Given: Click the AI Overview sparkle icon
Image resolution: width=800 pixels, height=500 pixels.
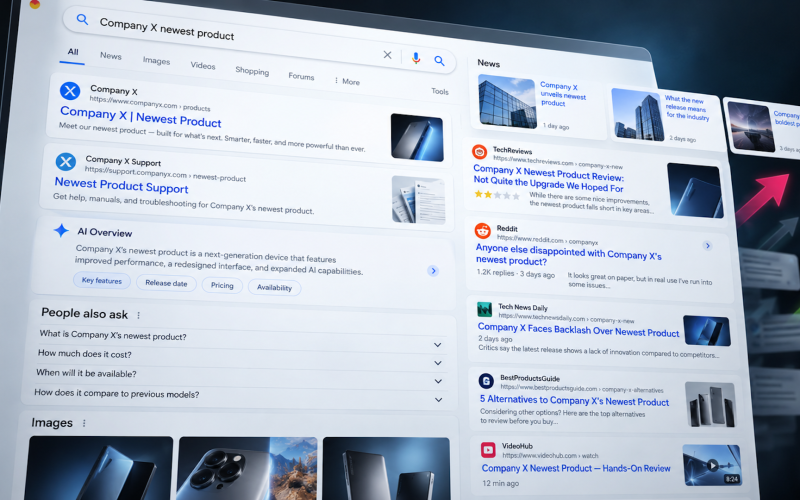Looking at the screenshot, I should [61, 230].
